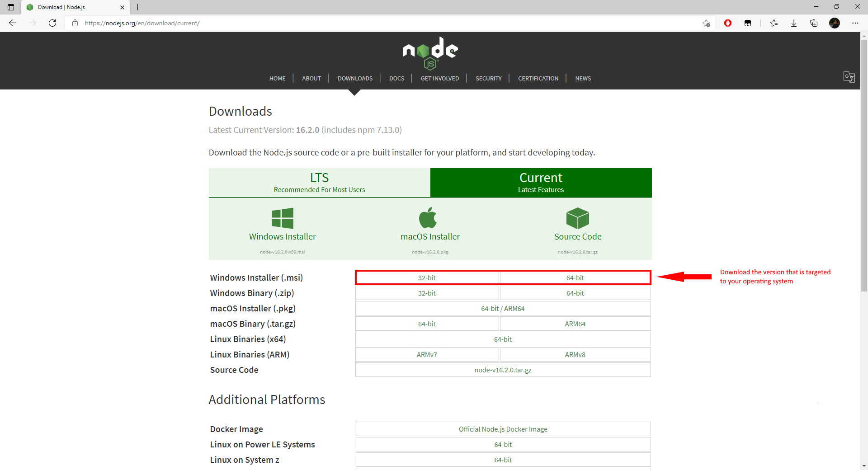Viewport: 868px width, 470px height.
Task: Open the browser Downloads icon
Action: (794, 23)
